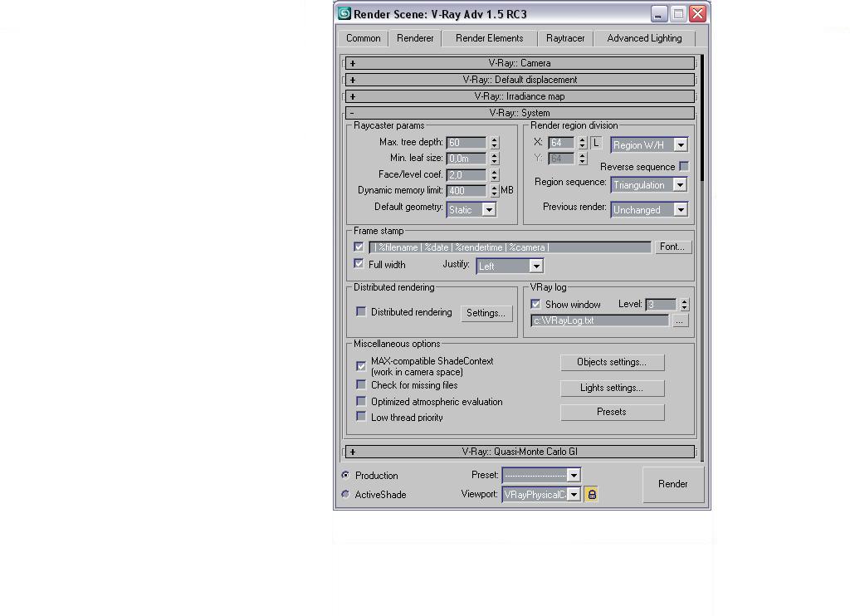Enable the Distributed rendering checkbox
The width and height of the screenshot is (850, 616).
(360, 311)
